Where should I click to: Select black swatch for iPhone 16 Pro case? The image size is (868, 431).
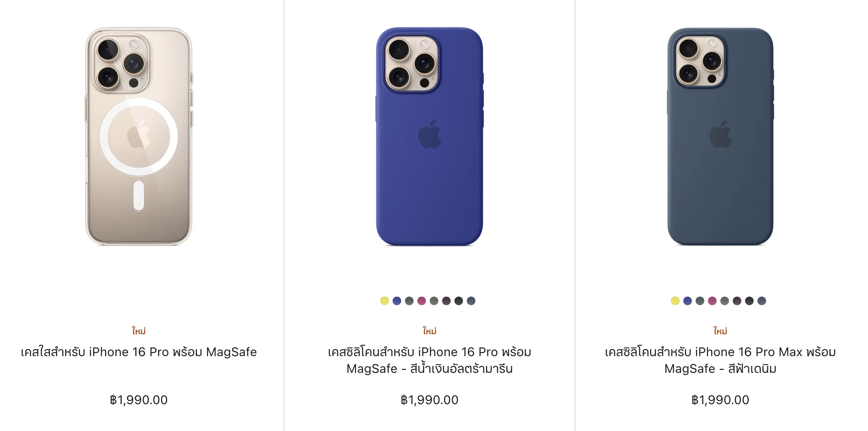459,301
